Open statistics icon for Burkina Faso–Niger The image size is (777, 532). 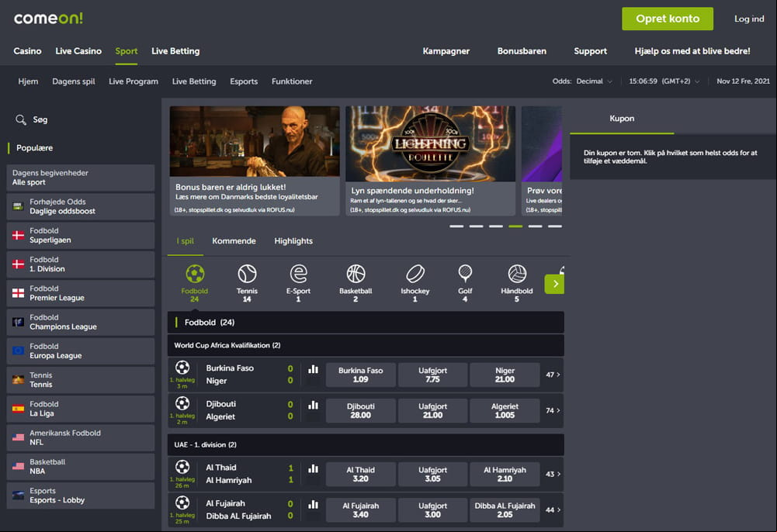(x=313, y=369)
